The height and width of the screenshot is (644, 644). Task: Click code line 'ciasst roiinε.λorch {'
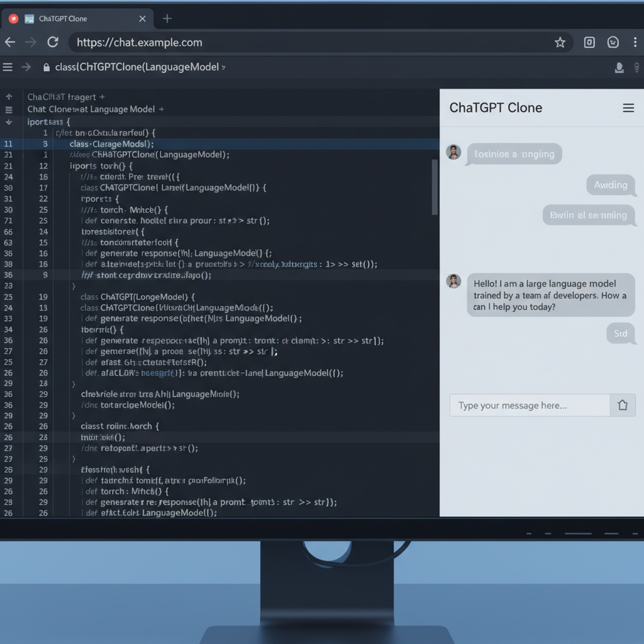click(x=119, y=426)
